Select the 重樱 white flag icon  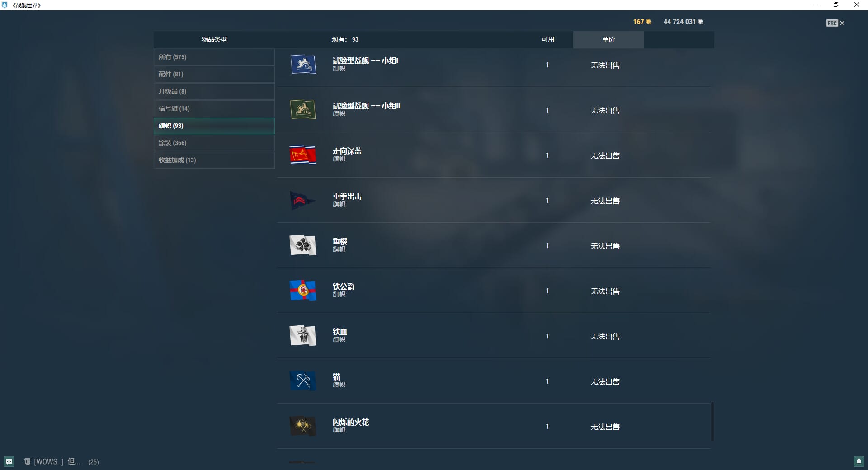(x=303, y=245)
